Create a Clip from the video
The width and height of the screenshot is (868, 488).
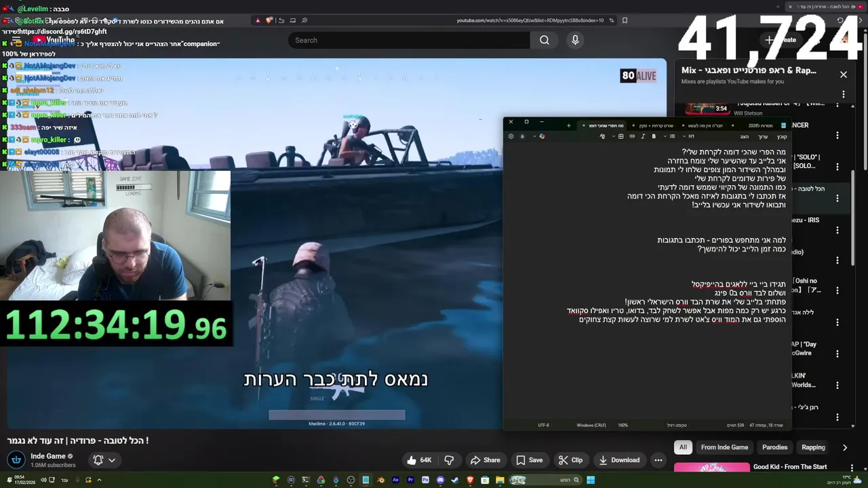(x=570, y=460)
